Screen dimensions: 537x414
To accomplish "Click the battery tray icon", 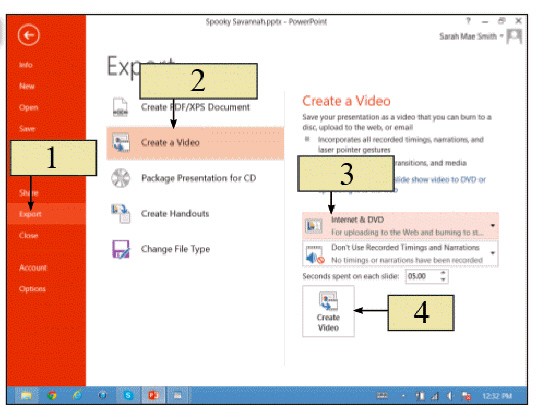I will pyautogui.click(x=420, y=396).
